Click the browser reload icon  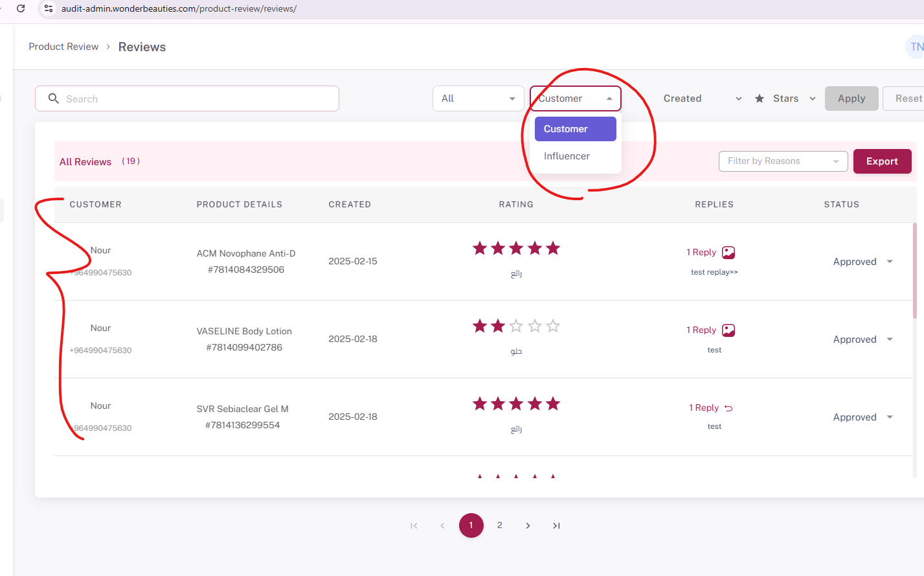[21, 8]
